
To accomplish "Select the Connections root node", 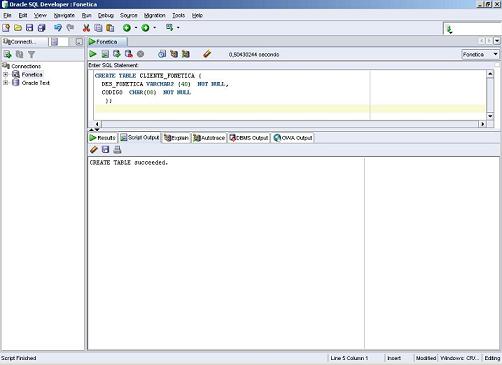I will [x=26, y=66].
